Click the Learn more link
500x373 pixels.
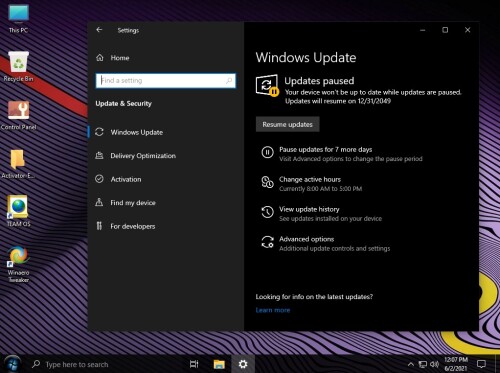click(273, 310)
